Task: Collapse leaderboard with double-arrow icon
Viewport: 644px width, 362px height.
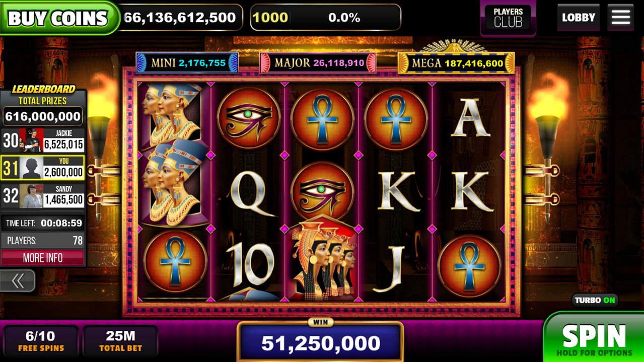Action: (18, 280)
